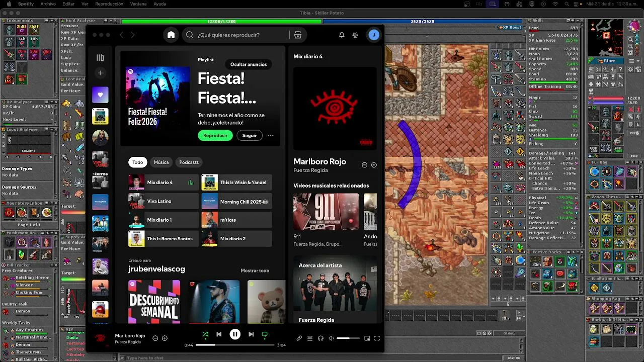Viewport: 644px width, 362px height.
Task: Go forward with the right arrow
Action: pos(133,35)
